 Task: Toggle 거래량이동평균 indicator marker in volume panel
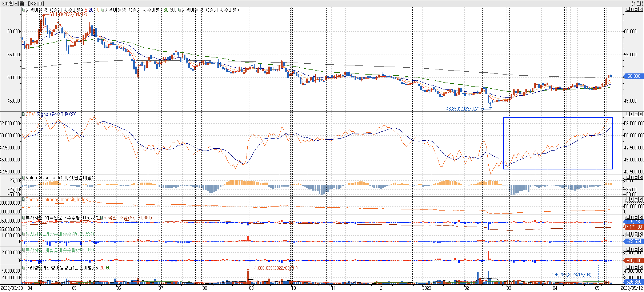(x=40, y=268)
